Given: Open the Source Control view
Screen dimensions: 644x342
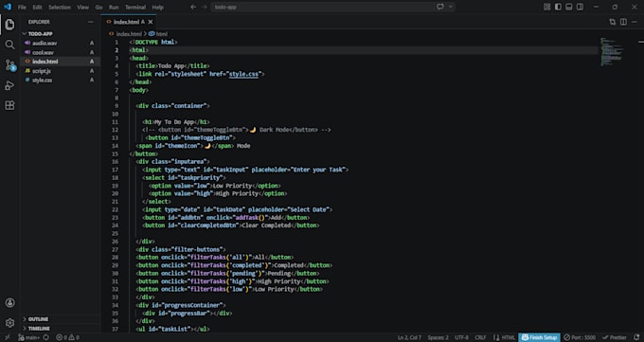Looking at the screenshot, I should point(9,65).
